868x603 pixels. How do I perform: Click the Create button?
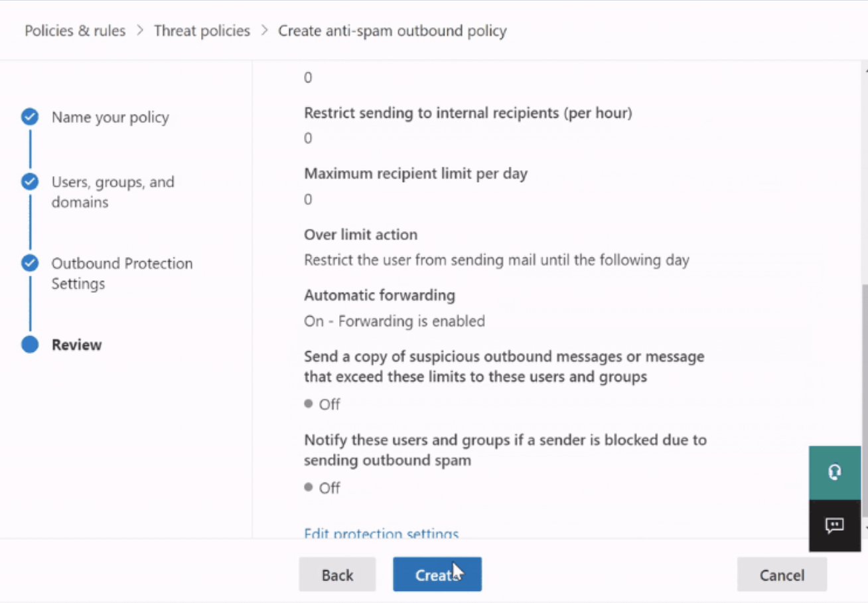[437, 574]
